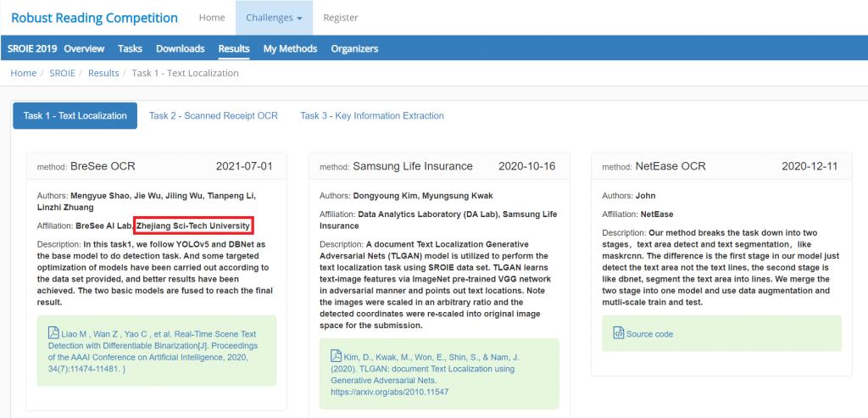Viewport: 868px width, 418px height.
Task: Click authors Mengyue Shao, Jie Wu line
Action: 146,202
